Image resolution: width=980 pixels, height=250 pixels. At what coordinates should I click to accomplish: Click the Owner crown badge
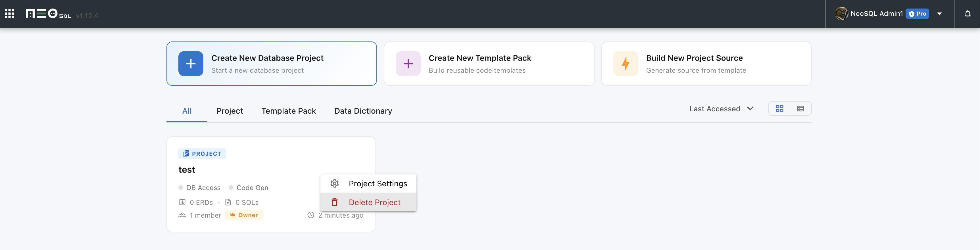[243, 215]
